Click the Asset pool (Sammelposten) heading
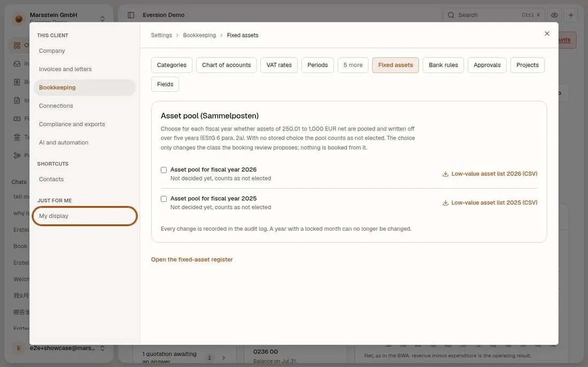Image resolution: width=588 pixels, height=367 pixels. [x=210, y=116]
